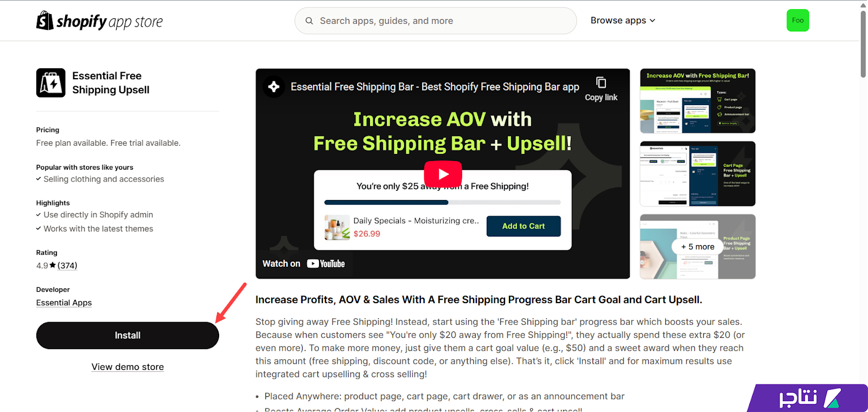The image size is (868, 412).
Task: Open the Essential Apps developer link
Action: click(x=64, y=302)
